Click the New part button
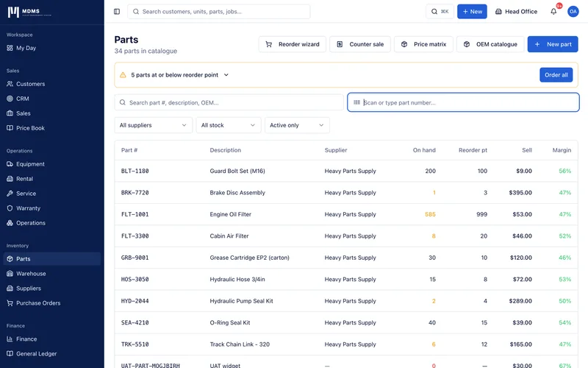This screenshot has height=368, width=588. [x=553, y=44]
